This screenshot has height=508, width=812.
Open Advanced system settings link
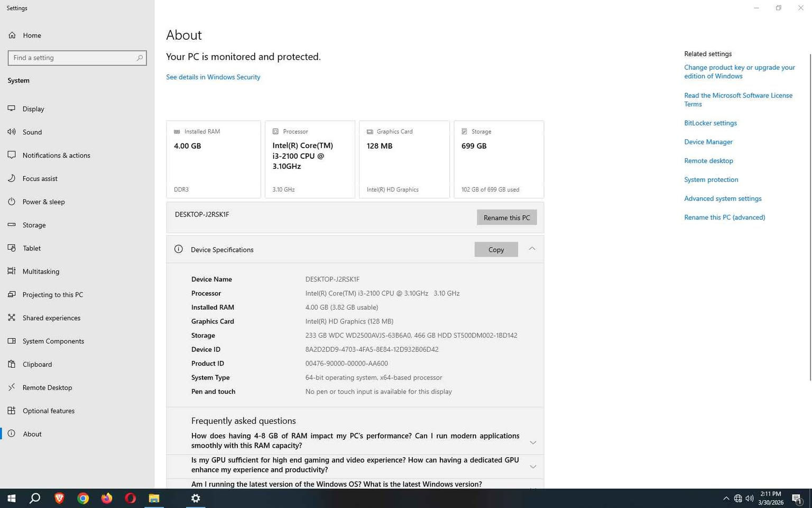(x=723, y=198)
